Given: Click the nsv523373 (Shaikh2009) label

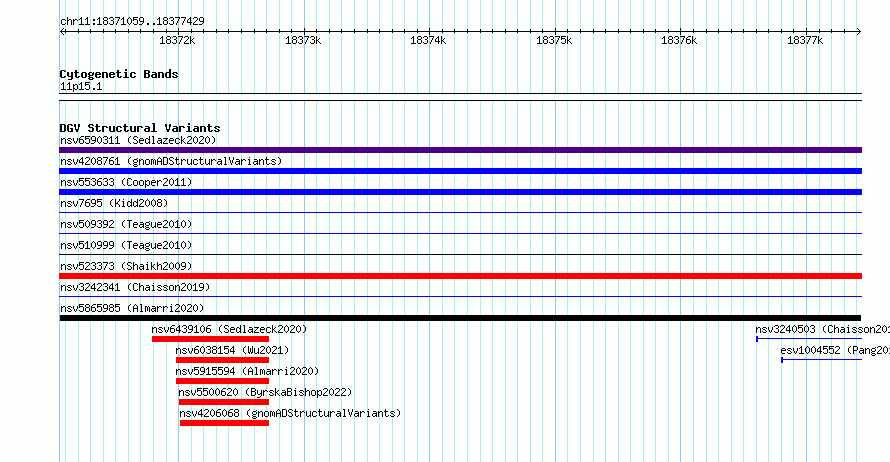Looking at the screenshot, I should coord(126,266).
